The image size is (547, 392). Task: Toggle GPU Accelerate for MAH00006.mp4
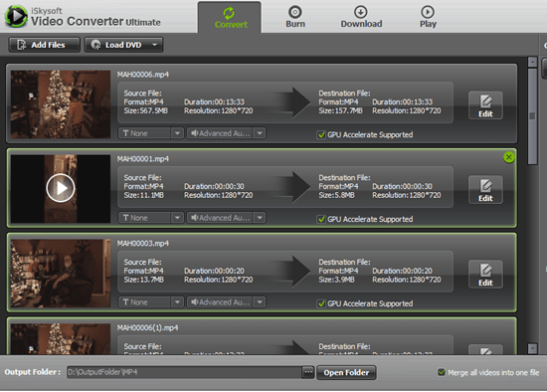coord(321,134)
